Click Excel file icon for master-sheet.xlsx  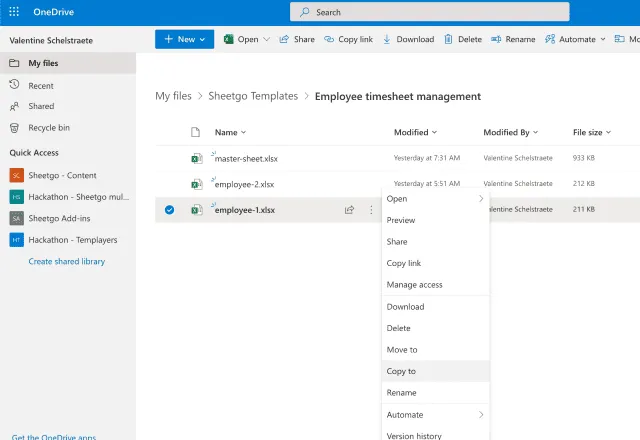pos(197,158)
